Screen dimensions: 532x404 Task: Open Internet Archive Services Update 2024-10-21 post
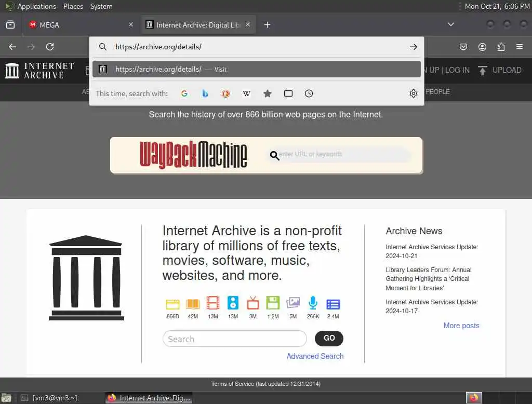point(432,251)
